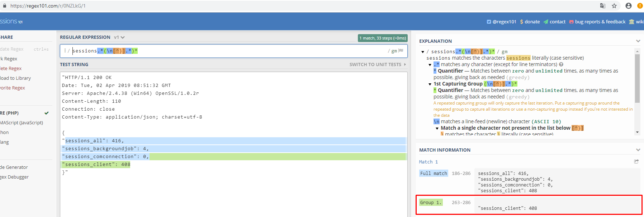Open the @regex101 Twitter link
Screen dimensions: 644x217
[501, 22]
